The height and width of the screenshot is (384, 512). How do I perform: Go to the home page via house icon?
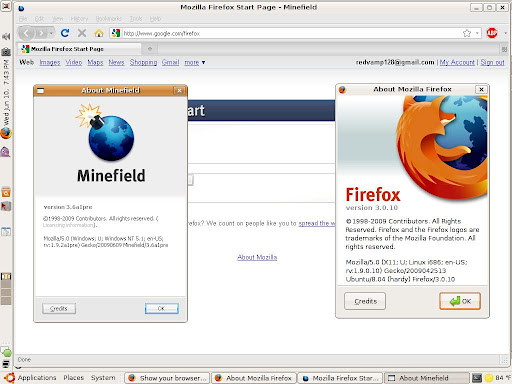tap(99, 33)
